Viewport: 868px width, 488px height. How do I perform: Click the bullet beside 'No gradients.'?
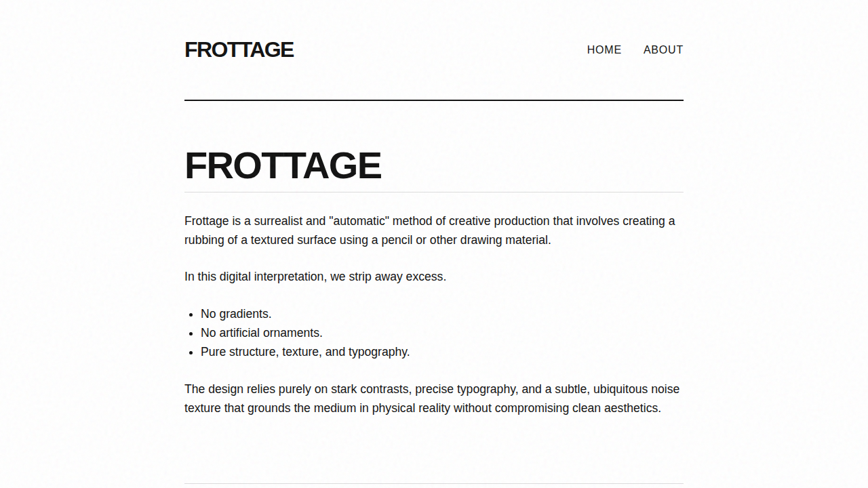click(x=191, y=314)
